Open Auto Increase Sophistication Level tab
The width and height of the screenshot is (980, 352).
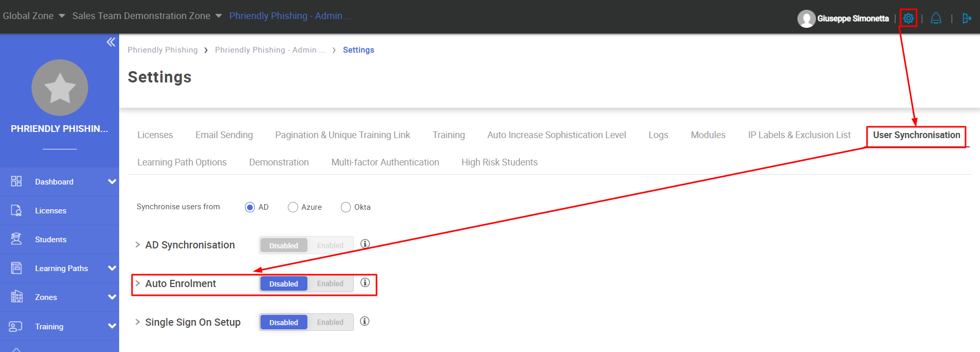pos(557,135)
